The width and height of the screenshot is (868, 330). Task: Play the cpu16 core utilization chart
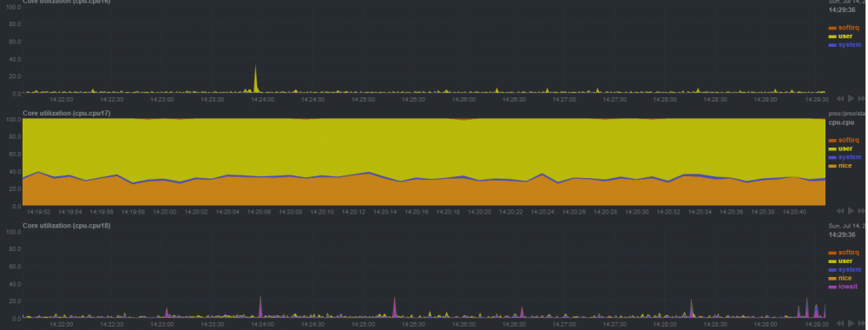pos(851,98)
